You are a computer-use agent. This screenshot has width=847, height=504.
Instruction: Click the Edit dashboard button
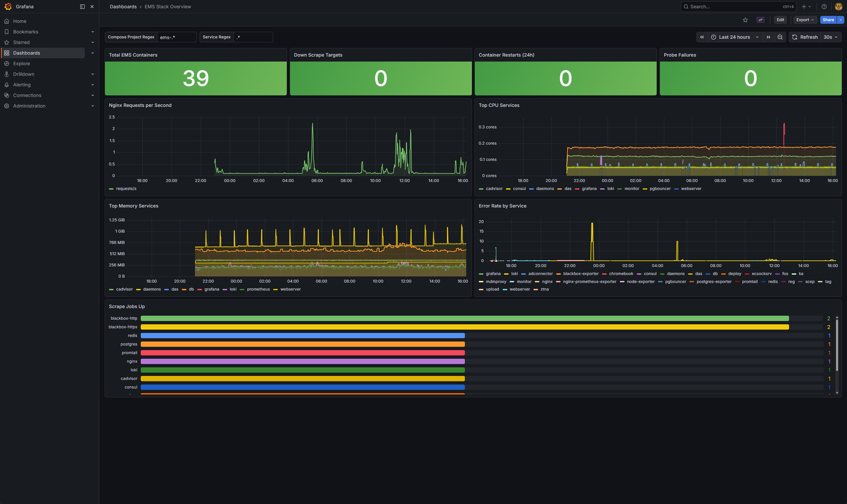click(x=780, y=20)
